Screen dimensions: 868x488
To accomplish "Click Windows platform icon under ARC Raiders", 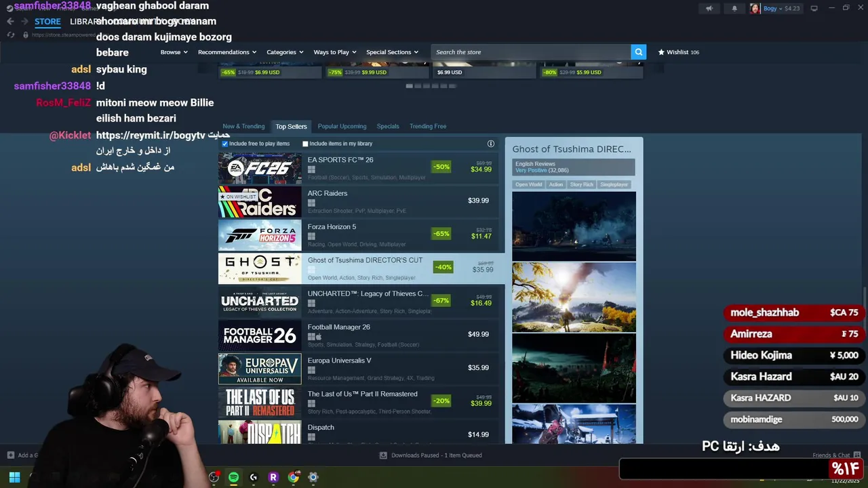I will pyautogui.click(x=311, y=203).
